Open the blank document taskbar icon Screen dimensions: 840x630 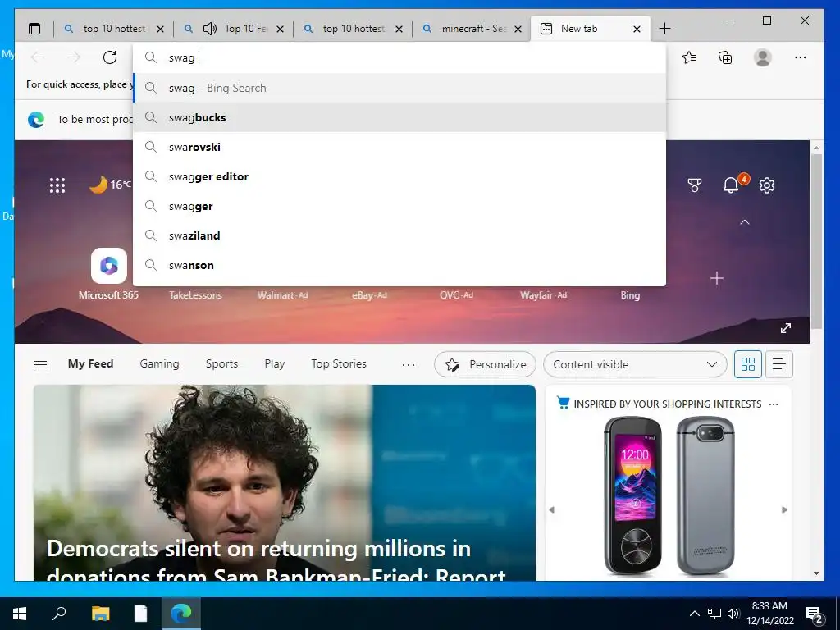click(x=140, y=614)
